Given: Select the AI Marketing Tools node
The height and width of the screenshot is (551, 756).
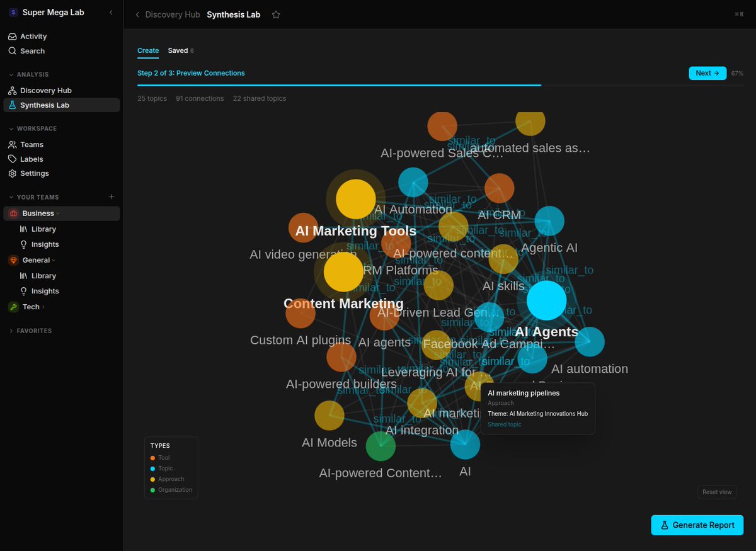Looking at the screenshot, I should click(356, 199).
